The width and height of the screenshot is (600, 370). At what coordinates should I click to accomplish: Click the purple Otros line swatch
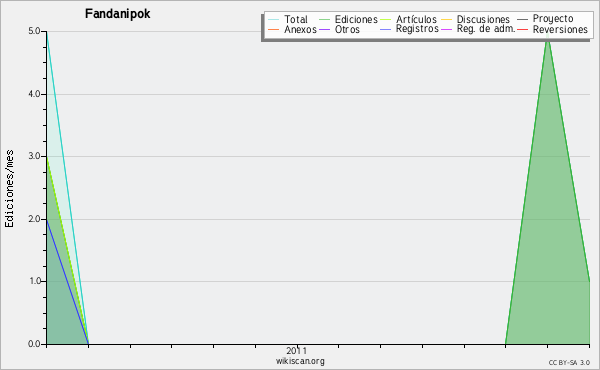click(324, 29)
